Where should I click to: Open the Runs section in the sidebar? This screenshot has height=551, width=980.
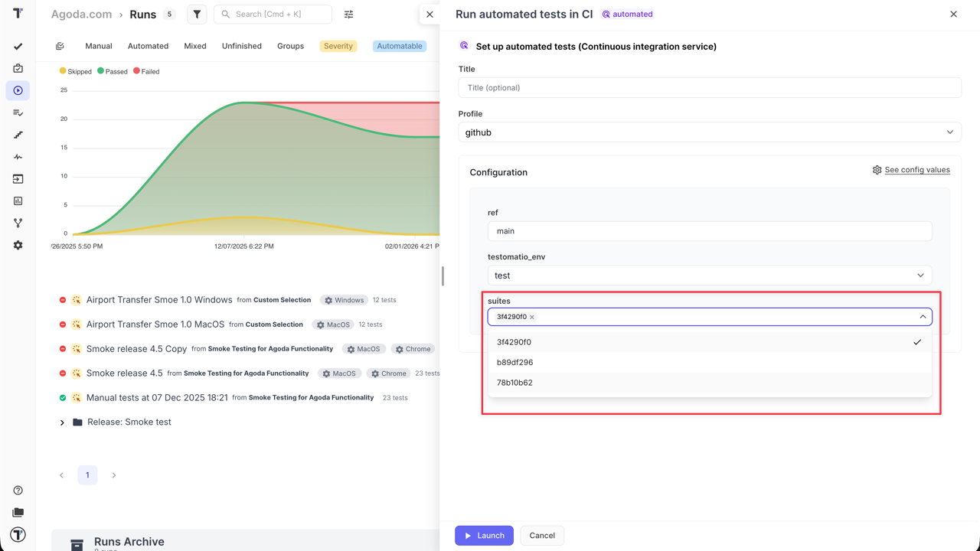tap(18, 90)
